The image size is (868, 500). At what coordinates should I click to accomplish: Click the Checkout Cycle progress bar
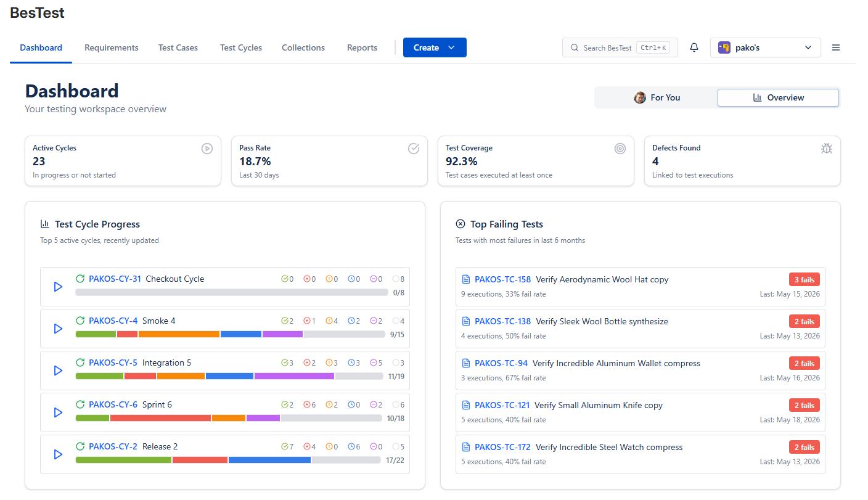coord(232,292)
